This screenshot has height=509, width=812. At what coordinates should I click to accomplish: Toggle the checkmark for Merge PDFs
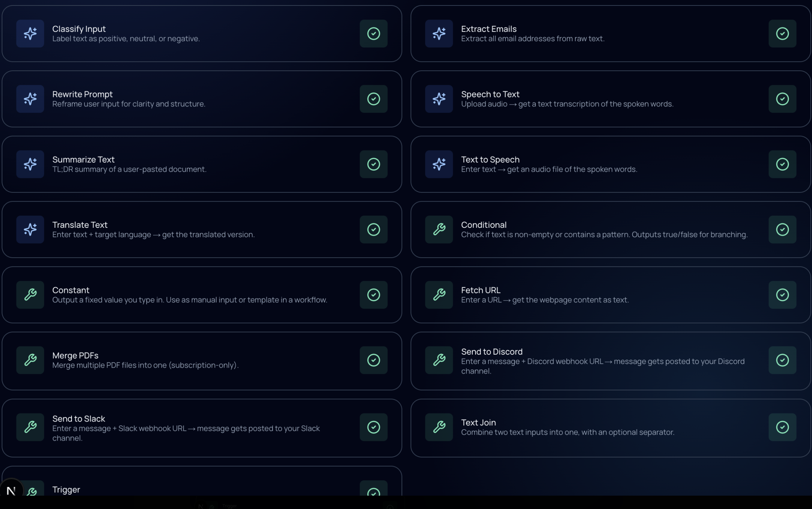(373, 360)
